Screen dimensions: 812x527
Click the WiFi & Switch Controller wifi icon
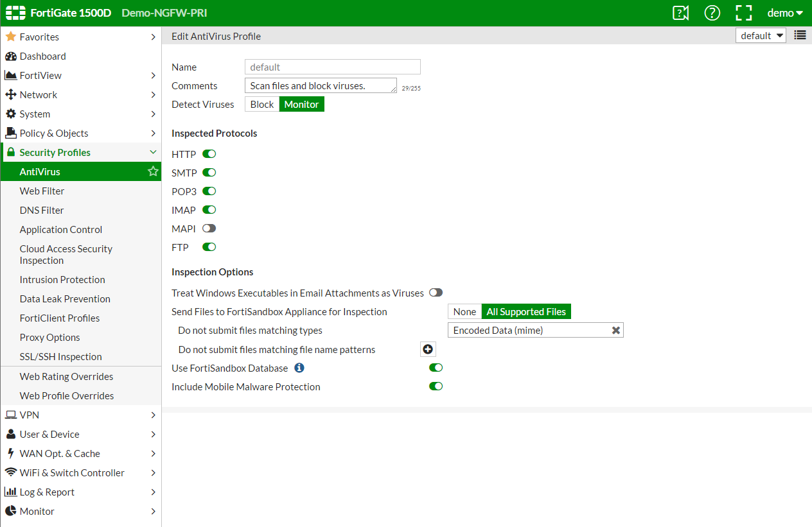[x=10, y=472]
